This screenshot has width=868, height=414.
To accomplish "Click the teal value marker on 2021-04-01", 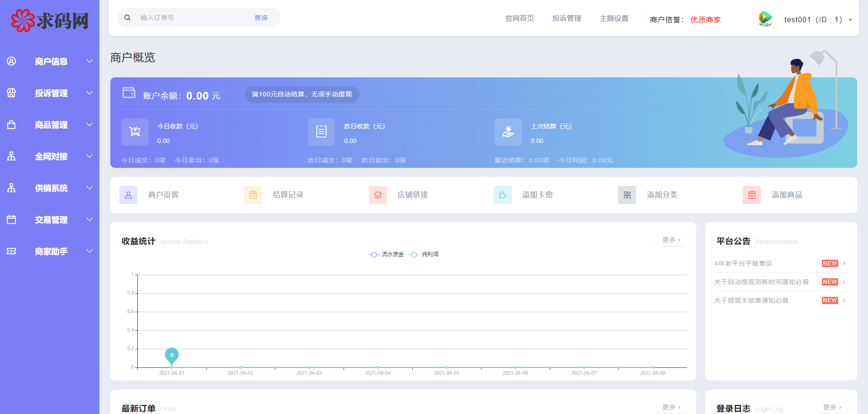I will 172,356.
